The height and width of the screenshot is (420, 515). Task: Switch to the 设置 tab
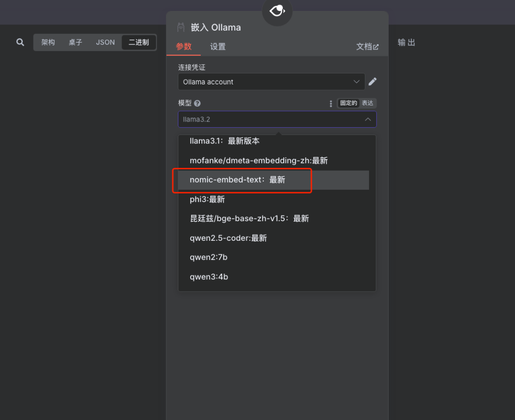218,47
